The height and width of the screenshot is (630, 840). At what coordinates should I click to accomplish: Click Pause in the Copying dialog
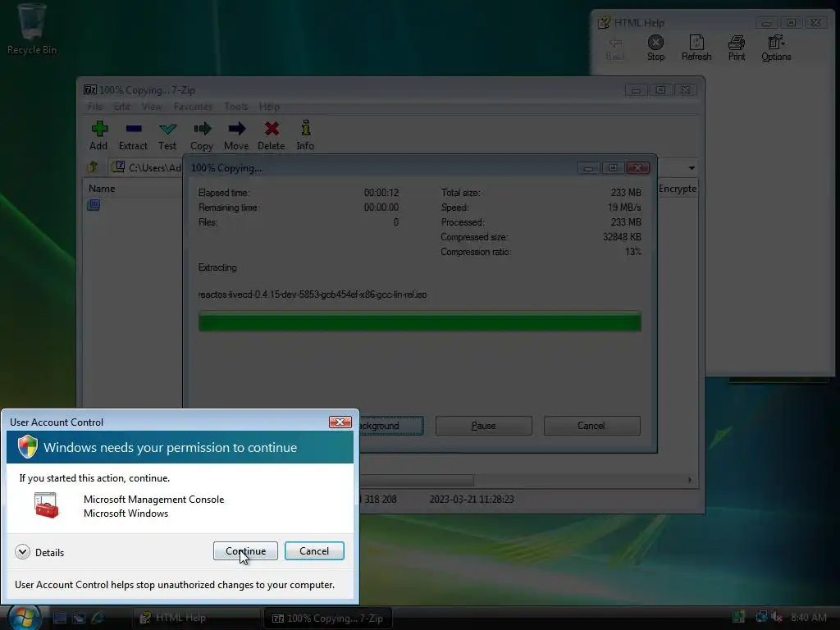coord(484,426)
